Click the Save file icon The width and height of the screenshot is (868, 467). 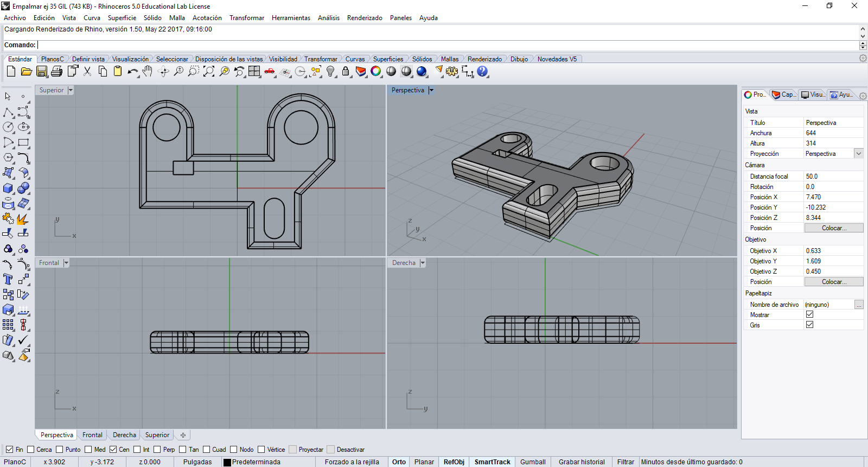click(42, 71)
